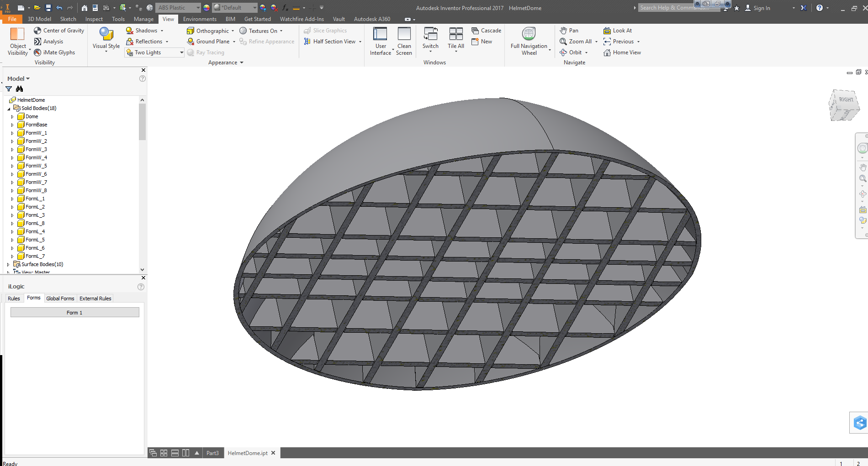Click the Half Section View icon

coord(307,42)
